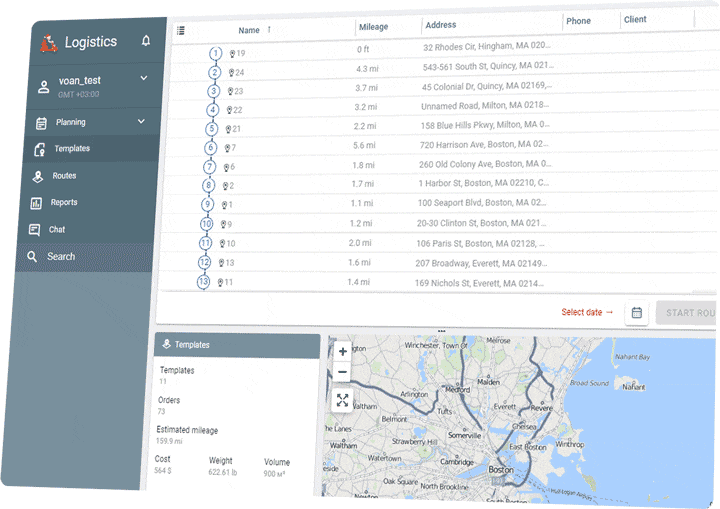Select stop number 3 circle
The width and height of the screenshot is (720, 509).
pos(214,91)
